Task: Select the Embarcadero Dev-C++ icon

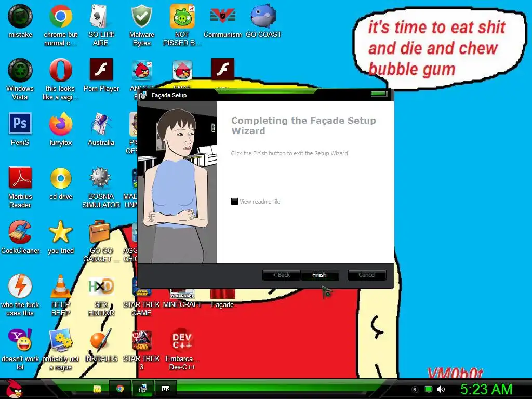Action: 182,350
